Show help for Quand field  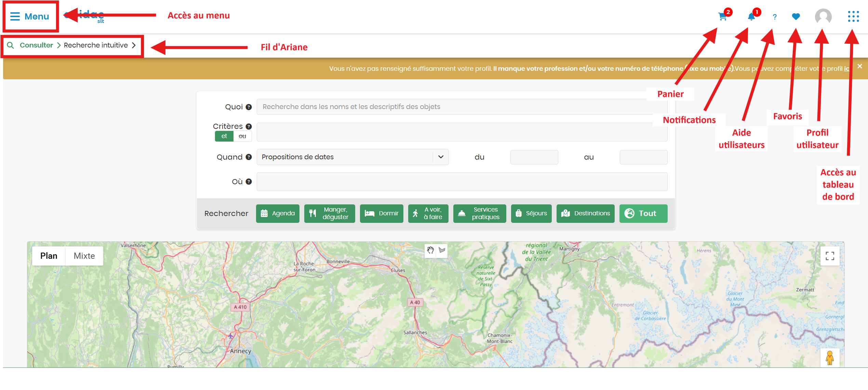(x=249, y=157)
